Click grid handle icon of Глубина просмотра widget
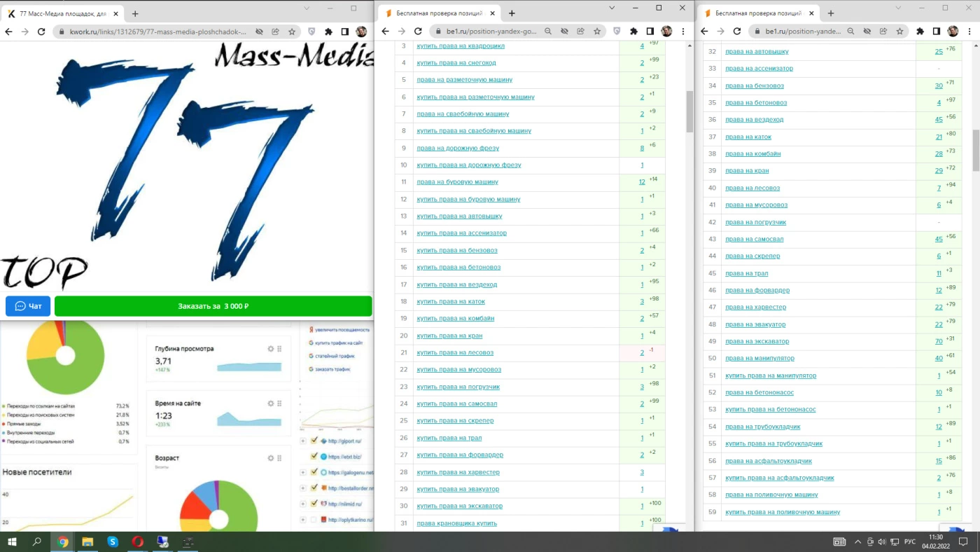980x552 pixels. pos(279,349)
